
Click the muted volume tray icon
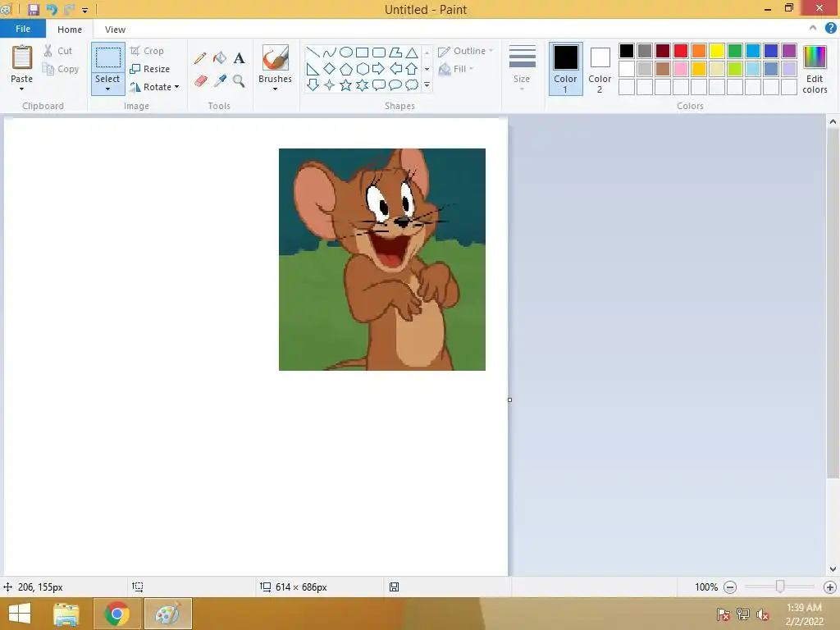point(763,614)
